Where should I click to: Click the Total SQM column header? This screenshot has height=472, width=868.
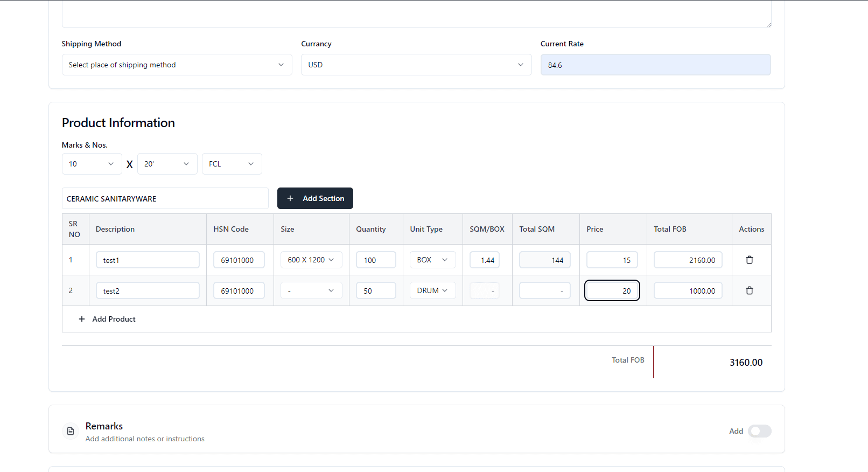coord(537,229)
